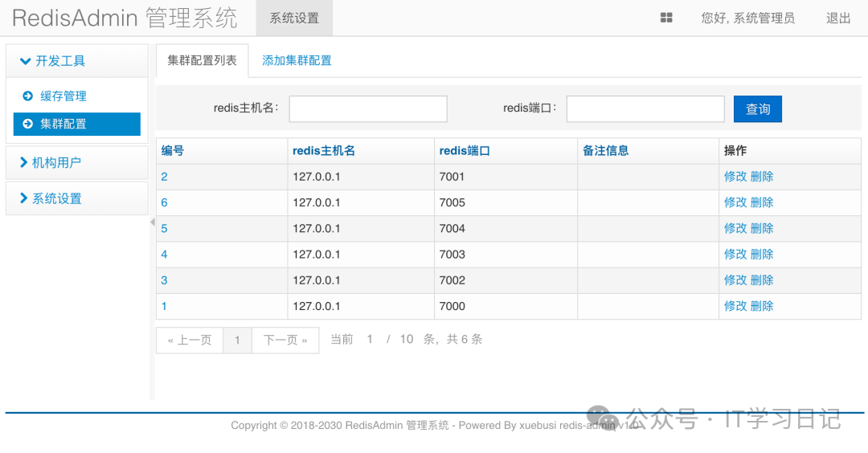Click 删除 for the port 7005 row

point(762,202)
